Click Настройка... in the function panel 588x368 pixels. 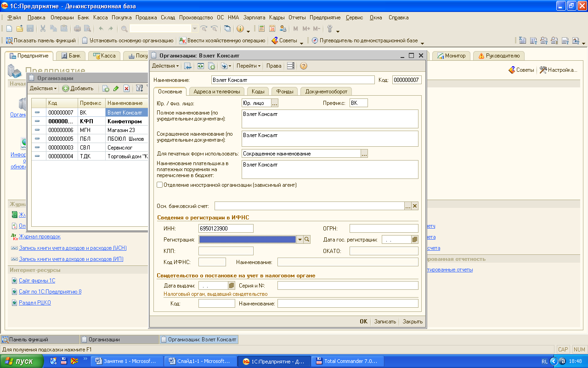[x=558, y=70]
